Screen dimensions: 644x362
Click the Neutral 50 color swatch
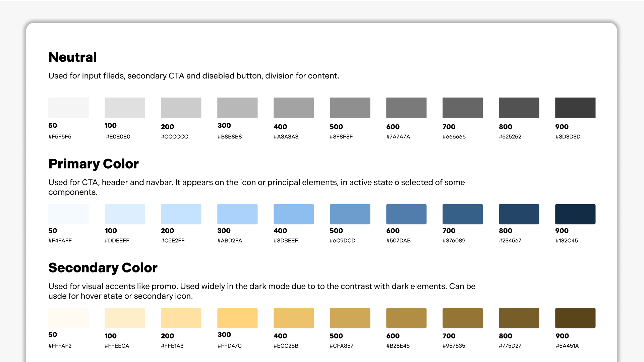(68, 108)
